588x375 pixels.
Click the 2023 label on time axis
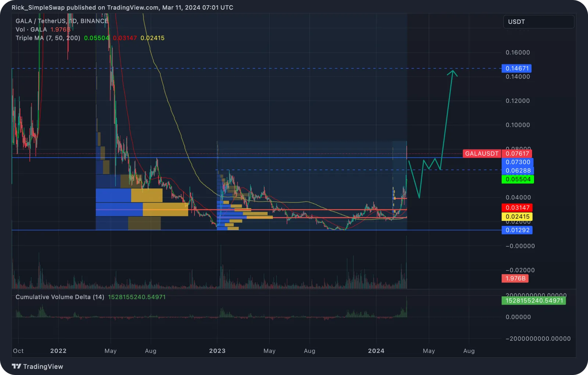click(217, 351)
